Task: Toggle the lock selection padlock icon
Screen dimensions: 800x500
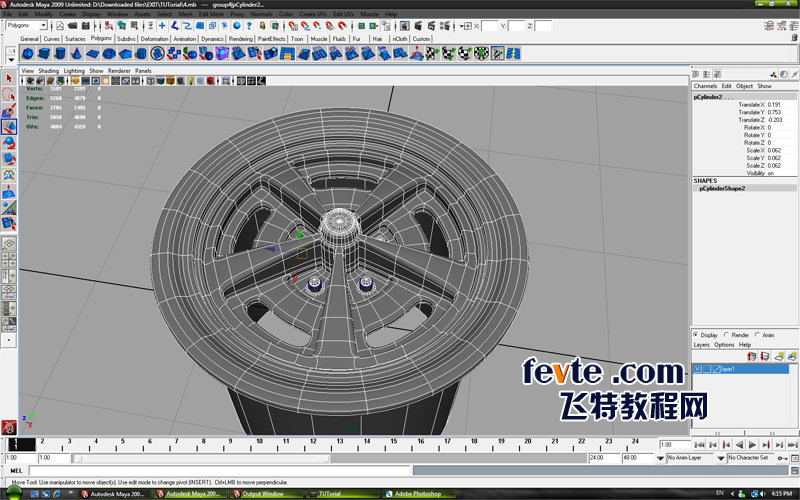Action: (x=262, y=26)
